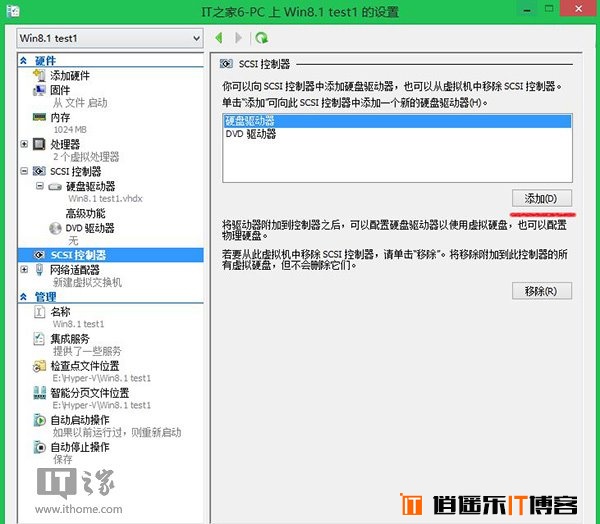600x524 pixels.
Task: Click the 处理器 processor icon
Action: click(x=39, y=144)
